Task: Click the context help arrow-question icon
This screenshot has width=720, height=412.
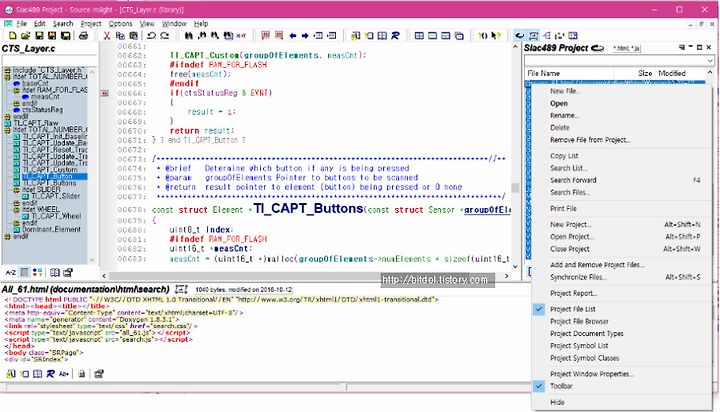Action: click(x=496, y=35)
